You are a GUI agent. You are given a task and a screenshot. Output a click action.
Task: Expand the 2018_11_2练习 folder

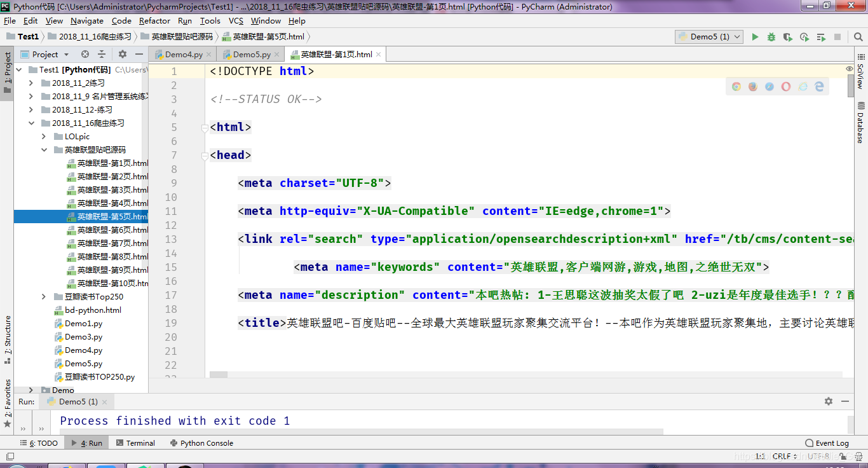[31, 83]
